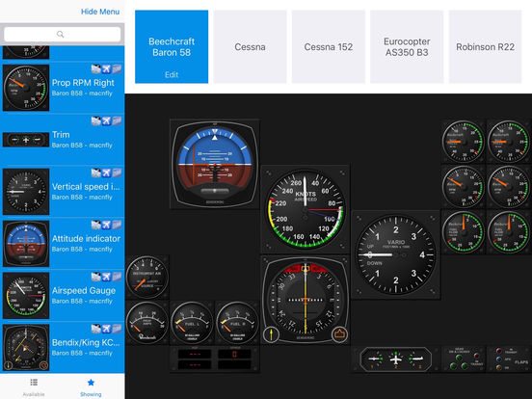Click the airplane icon in Vertical speed row
532x399 pixels.
[106, 173]
